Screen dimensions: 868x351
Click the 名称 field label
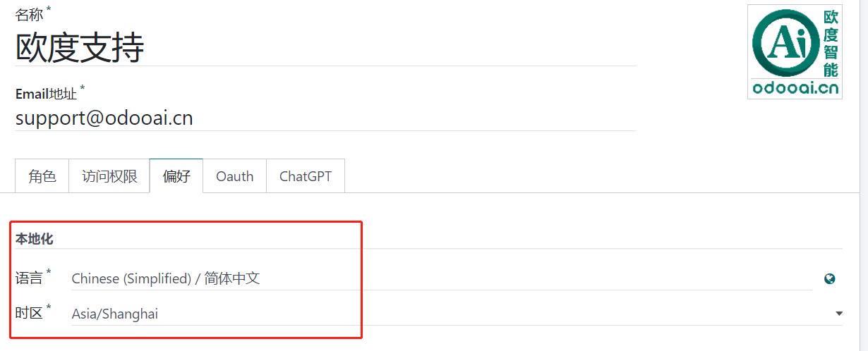(x=30, y=13)
